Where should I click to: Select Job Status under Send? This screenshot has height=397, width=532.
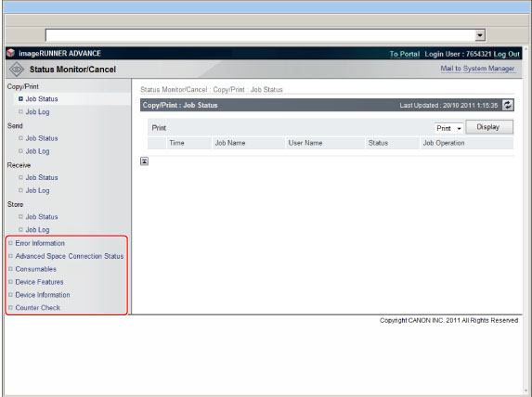click(x=42, y=138)
